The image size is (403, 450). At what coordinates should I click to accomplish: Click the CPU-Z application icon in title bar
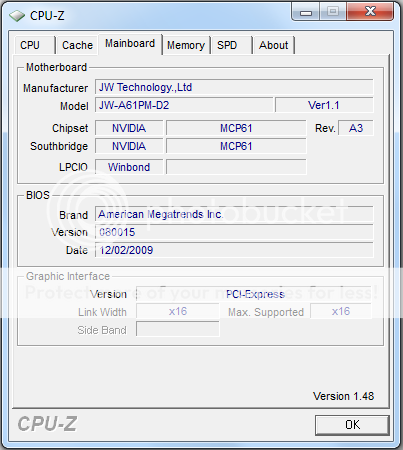pyautogui.click(x=17, y=16)
